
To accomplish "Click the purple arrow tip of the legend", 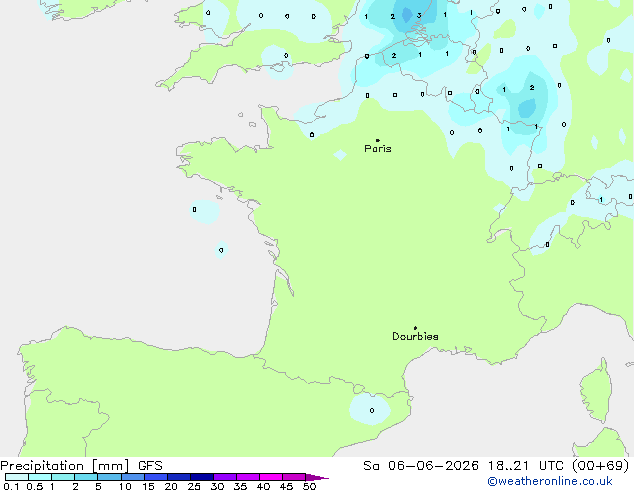I will pos(317,477).
